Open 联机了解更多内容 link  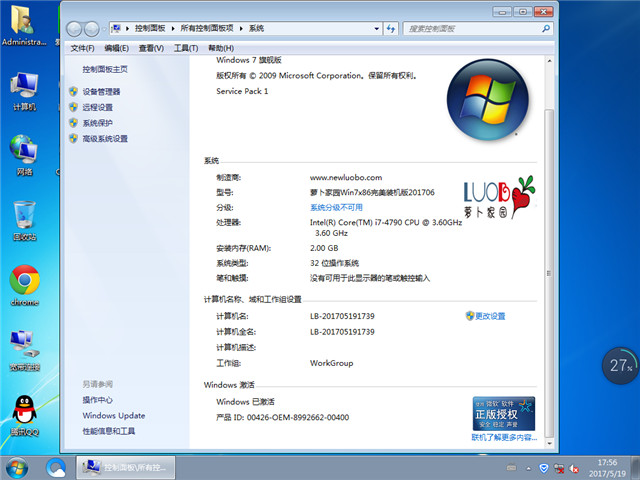point(504,438)
